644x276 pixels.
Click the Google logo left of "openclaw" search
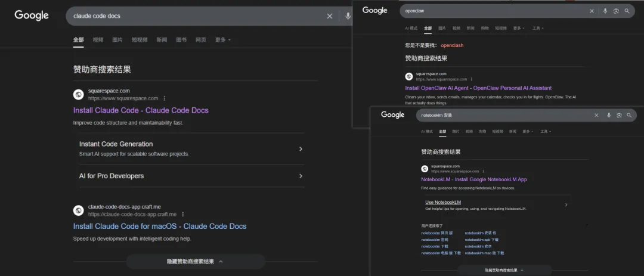(375, 10)
